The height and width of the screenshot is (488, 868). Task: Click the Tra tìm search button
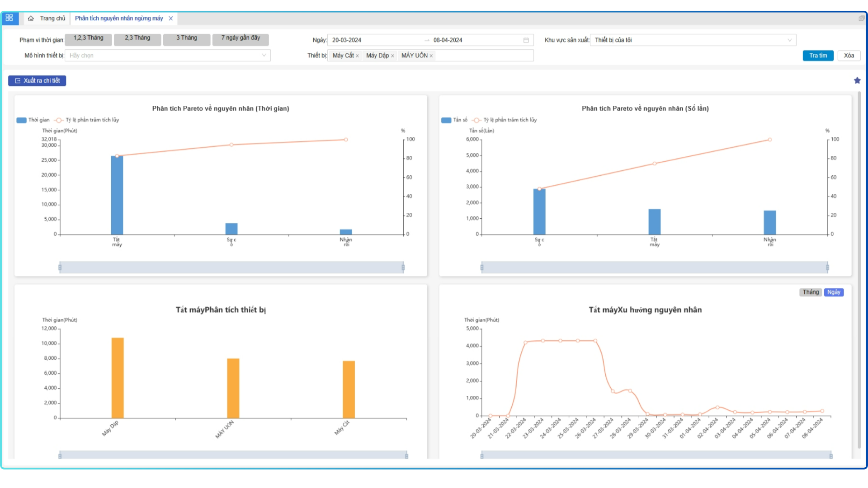818,56
